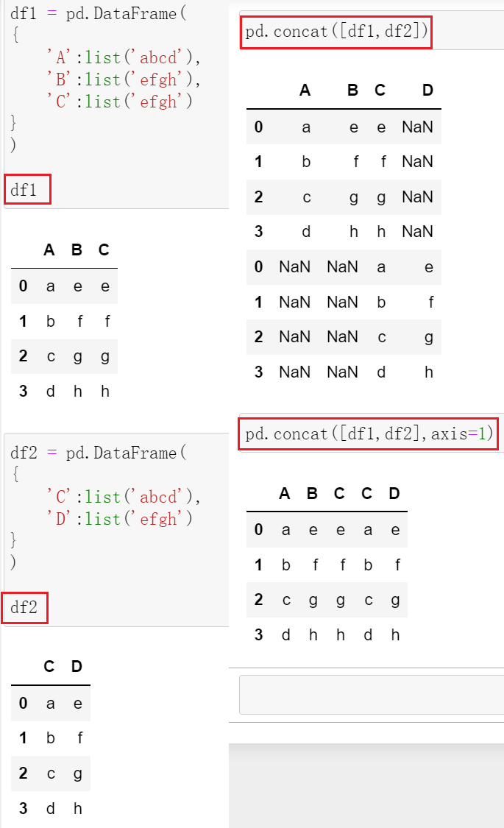Click the 'A':list('abcd') line in df1 code

124,57
